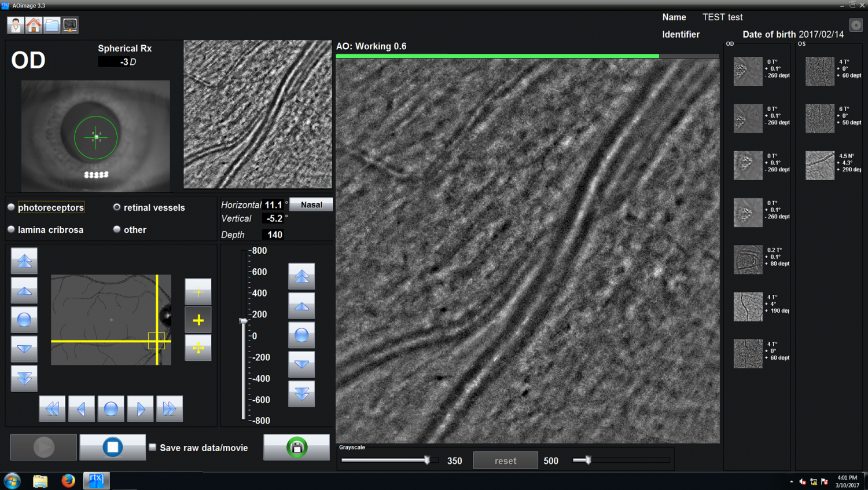This screenshot has height=490, width=868.
Task: Open the settings gear near Date of birth
Action: [x=855, y=25]
